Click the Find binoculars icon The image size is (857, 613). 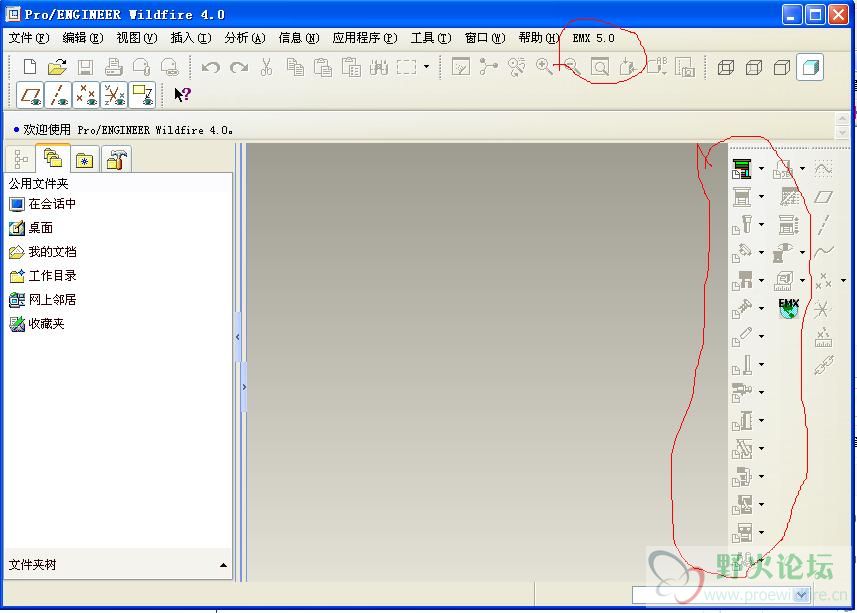tap(379, 67)
